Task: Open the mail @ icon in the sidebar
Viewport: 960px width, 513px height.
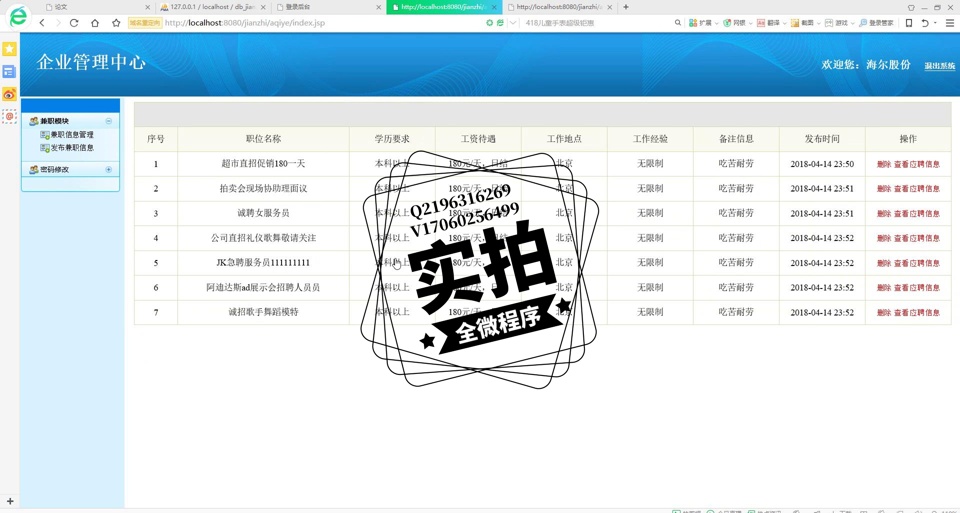Action: [x=9, y=117]
